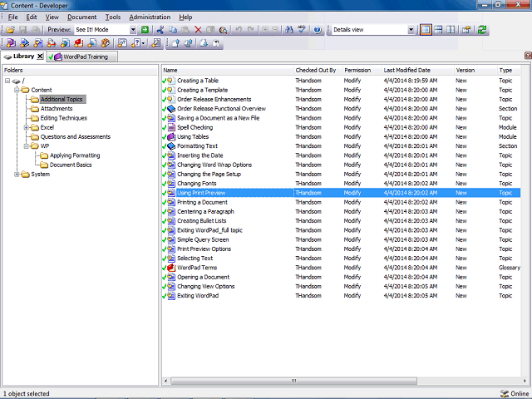
Task: Sort by the Version column header
Action: click(x=475, y=70)
